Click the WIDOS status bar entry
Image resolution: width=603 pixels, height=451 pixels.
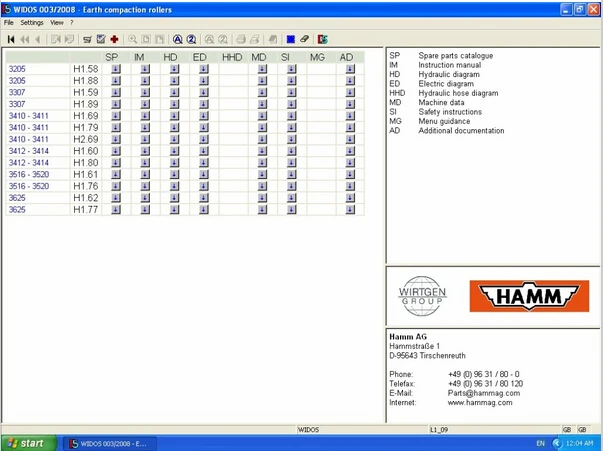pyautogui.click(x=308, y=430)
